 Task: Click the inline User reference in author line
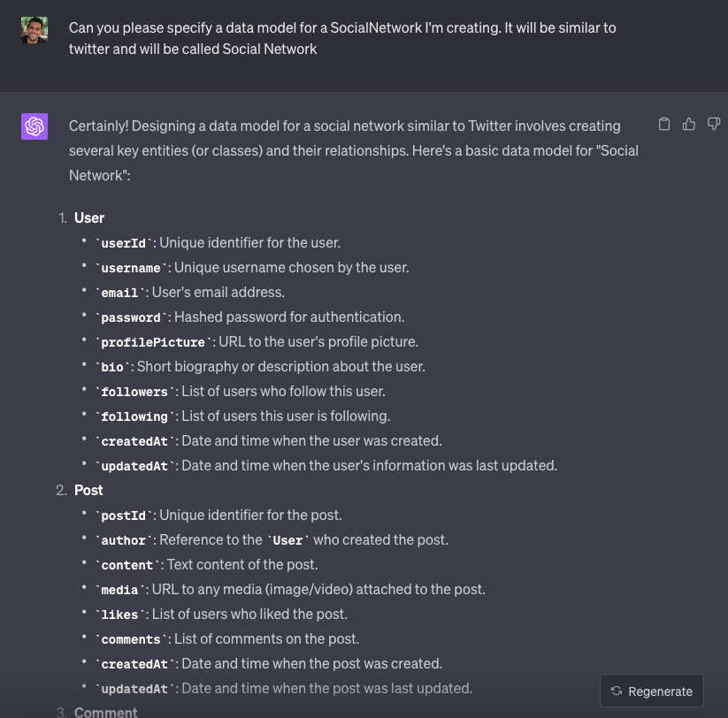287,540
